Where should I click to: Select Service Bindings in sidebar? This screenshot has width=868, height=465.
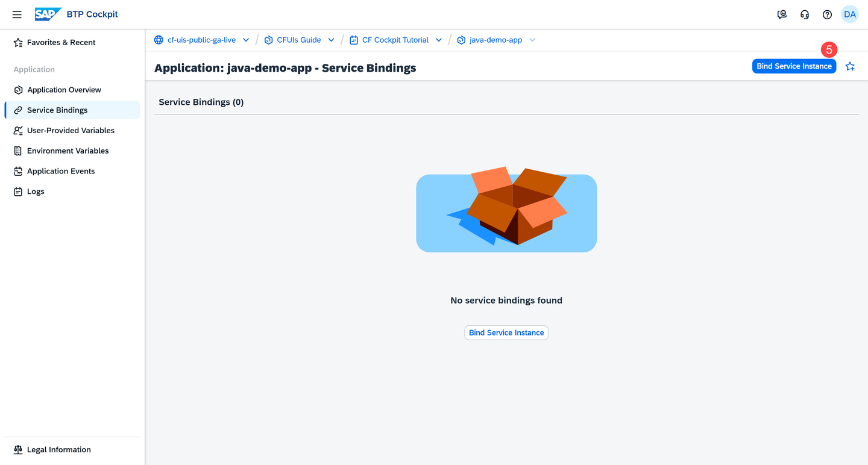click(x=72, y=110)
